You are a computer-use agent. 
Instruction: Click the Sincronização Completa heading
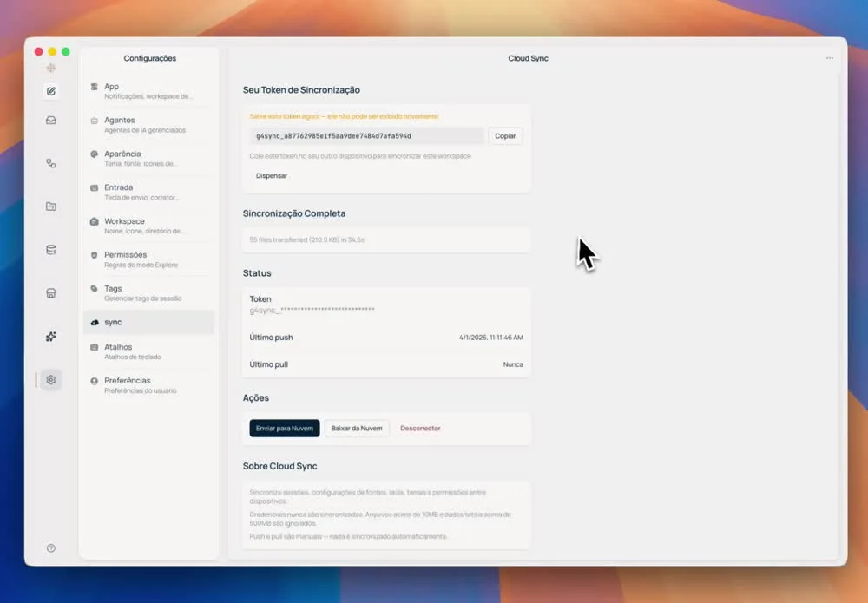tap(294, 213)
